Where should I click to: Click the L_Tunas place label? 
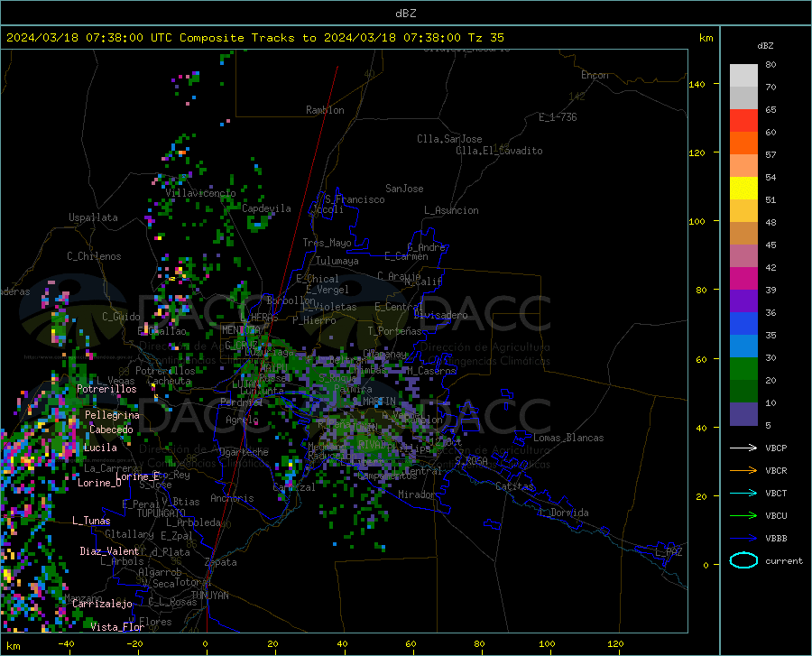91,521
